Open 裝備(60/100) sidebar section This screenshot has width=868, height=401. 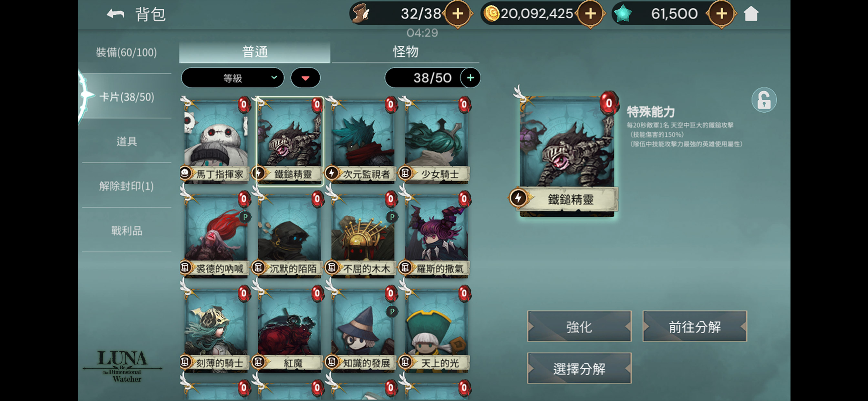click(x=126, y=52)
